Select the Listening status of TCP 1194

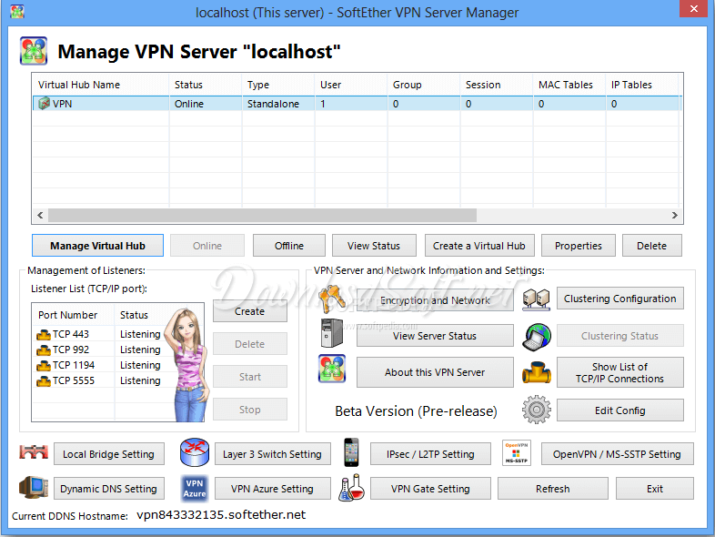140,365
